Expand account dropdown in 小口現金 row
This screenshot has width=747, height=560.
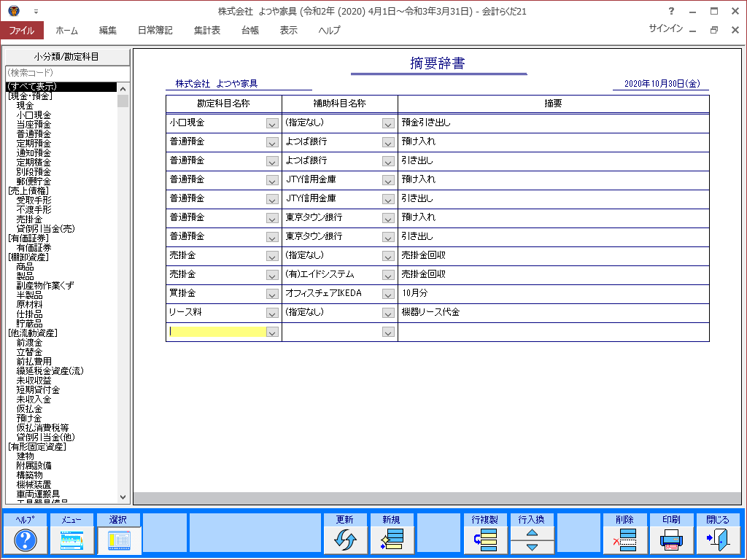tap(272, 123)
